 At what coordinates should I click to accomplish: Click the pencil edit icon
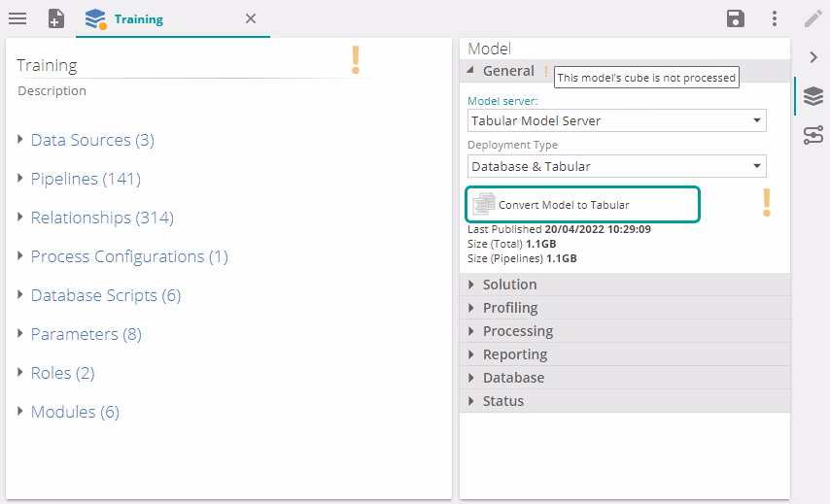813,18
